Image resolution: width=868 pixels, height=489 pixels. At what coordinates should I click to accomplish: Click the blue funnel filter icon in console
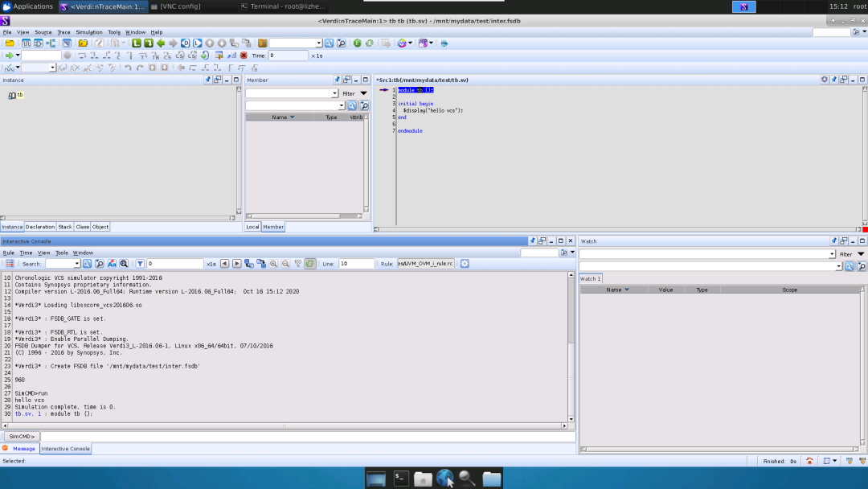pyautogui.click(x=140, y=264)
